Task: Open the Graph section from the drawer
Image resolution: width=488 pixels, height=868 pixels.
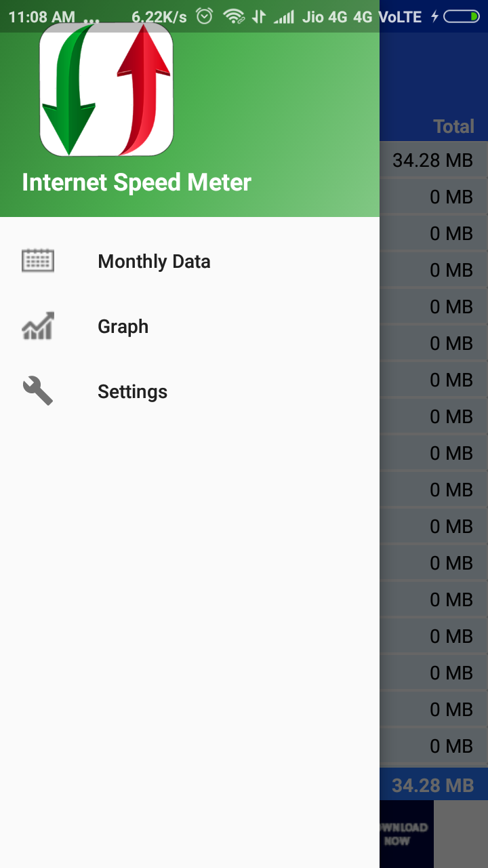Action: click(123, 326)
